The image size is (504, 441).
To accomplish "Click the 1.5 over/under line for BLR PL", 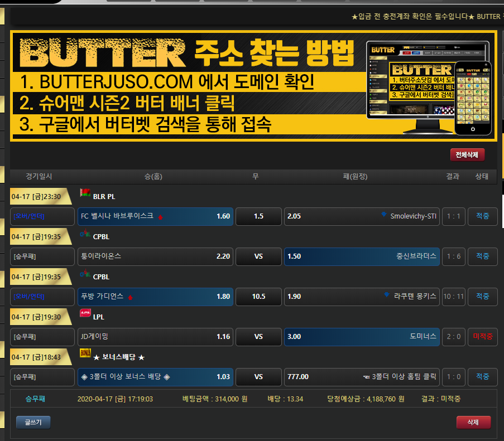I will 258,216.
